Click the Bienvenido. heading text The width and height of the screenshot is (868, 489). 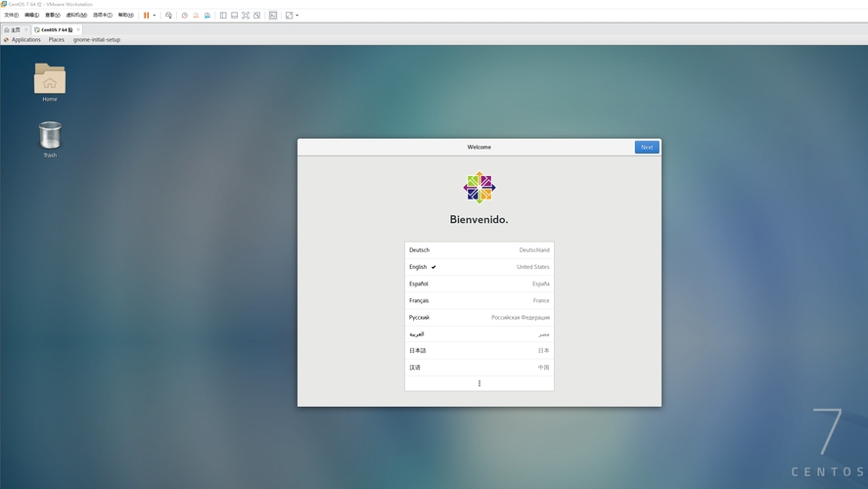click(479, 220)
